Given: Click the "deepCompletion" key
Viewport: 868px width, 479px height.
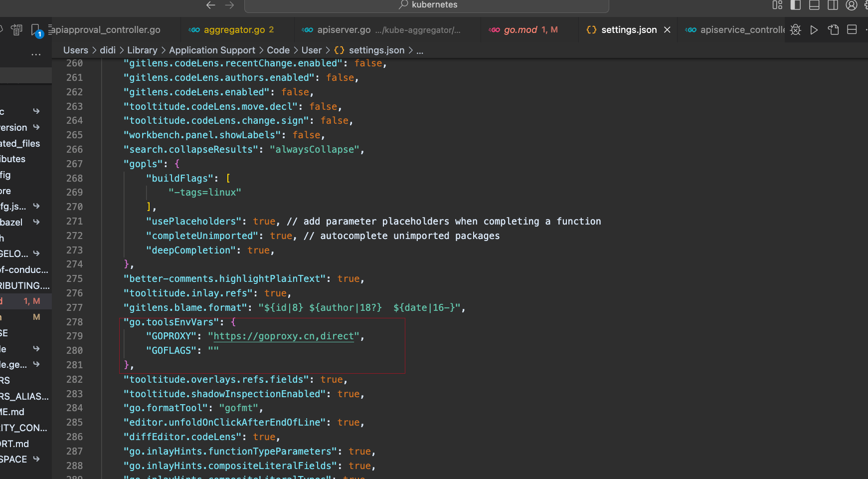Looking at the screenshot, I should [191, 250].
